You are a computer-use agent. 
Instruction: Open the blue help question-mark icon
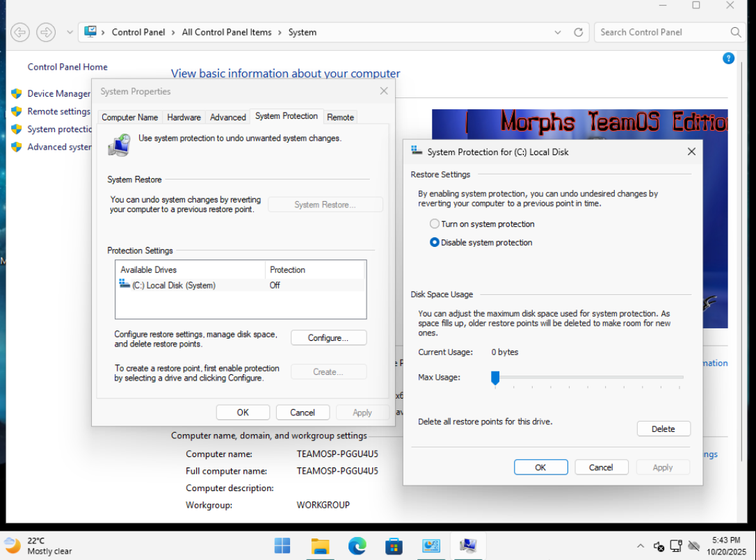click(728, 58)
